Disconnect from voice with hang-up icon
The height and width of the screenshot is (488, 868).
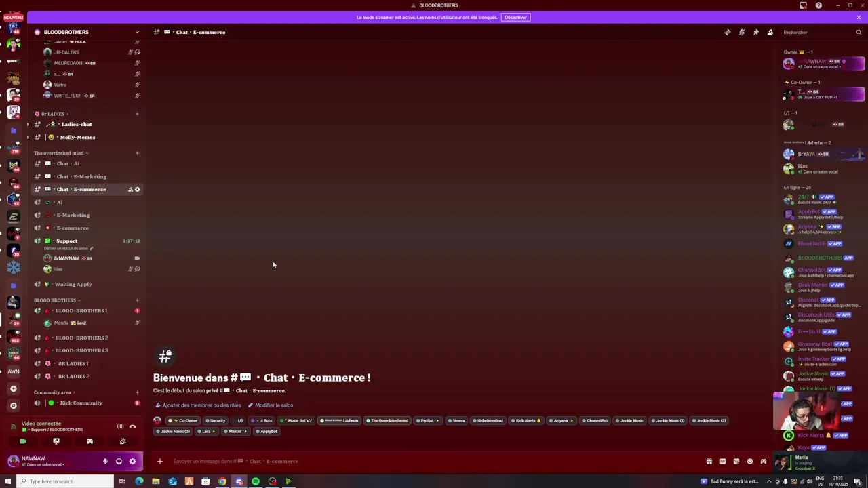tap(133, 426)
